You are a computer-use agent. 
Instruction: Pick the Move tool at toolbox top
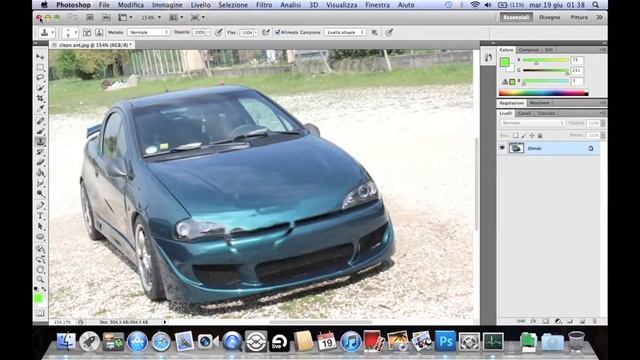tap(40, 56)
